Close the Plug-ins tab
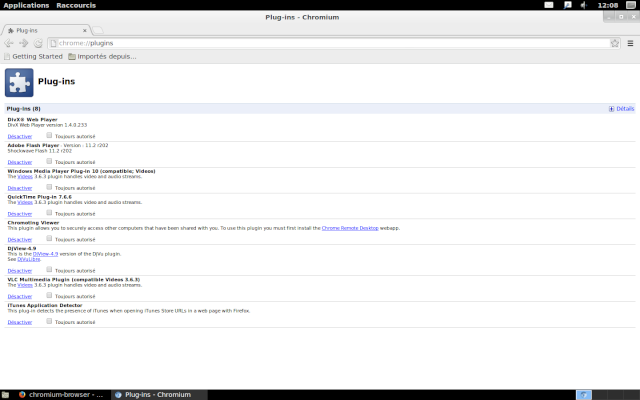The width and height of the screenshot is (640, 400). [84, 31]
